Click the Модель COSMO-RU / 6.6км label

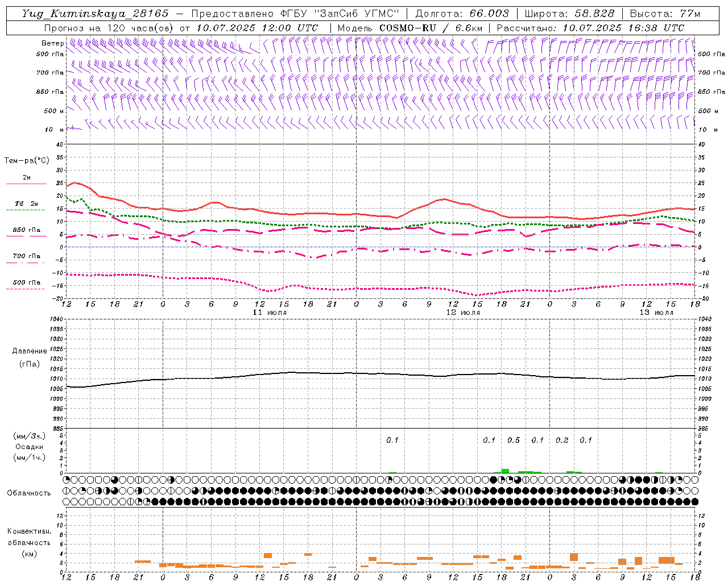pos(410,28)
